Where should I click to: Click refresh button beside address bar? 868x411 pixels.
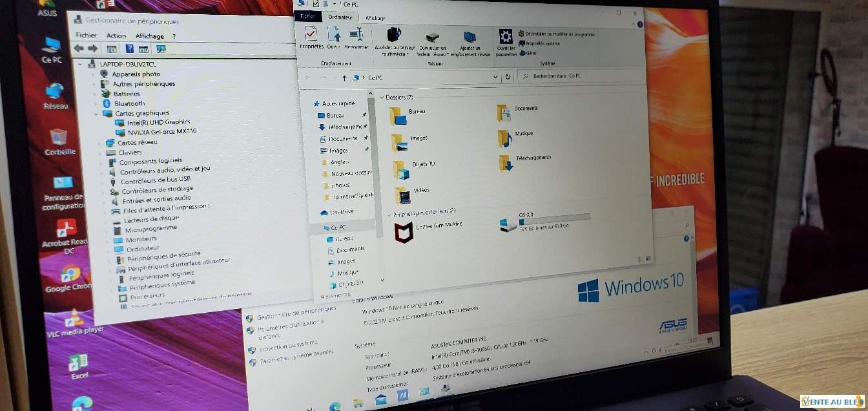[508, 77]
